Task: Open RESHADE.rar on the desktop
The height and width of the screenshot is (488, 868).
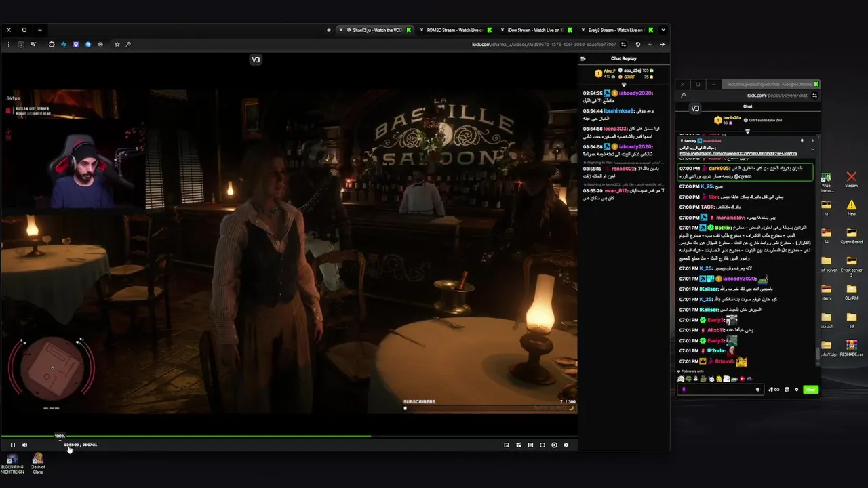Action: (851, 348)
